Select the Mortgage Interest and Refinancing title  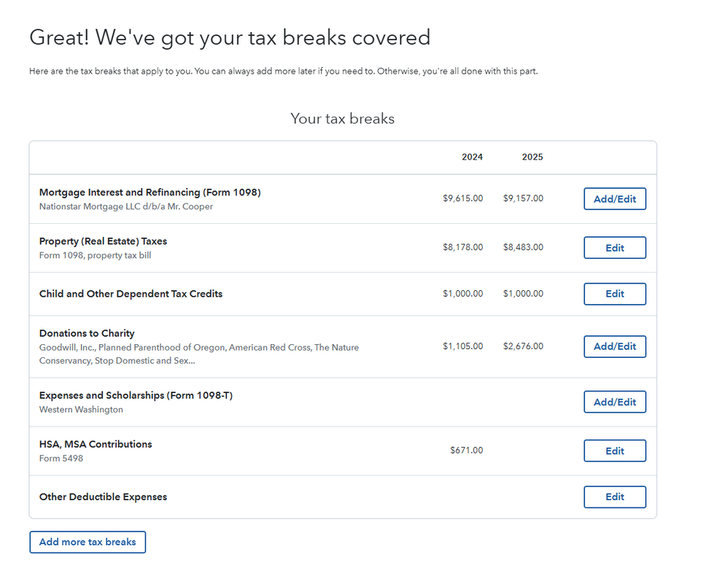pyautogui.click(x=150, y=192)
